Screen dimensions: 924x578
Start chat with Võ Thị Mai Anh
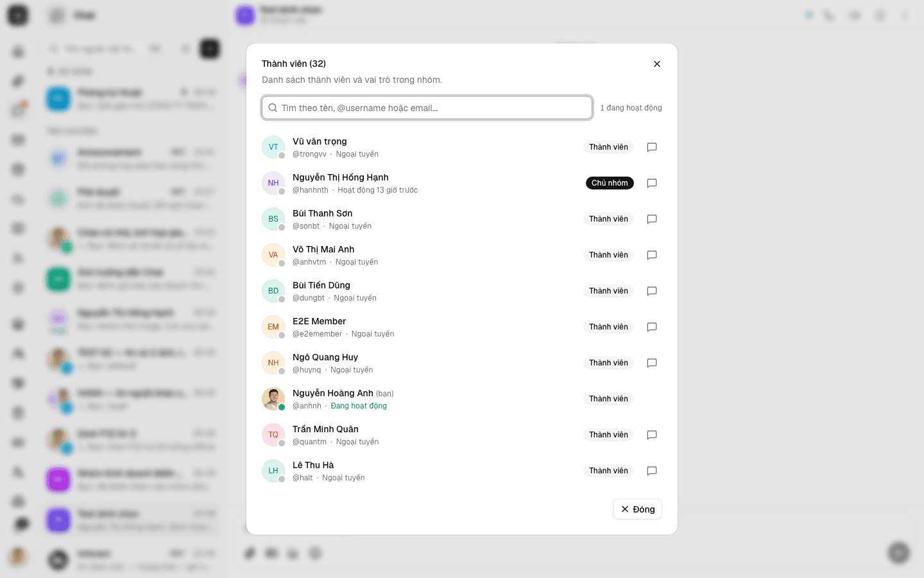(652, 255)
